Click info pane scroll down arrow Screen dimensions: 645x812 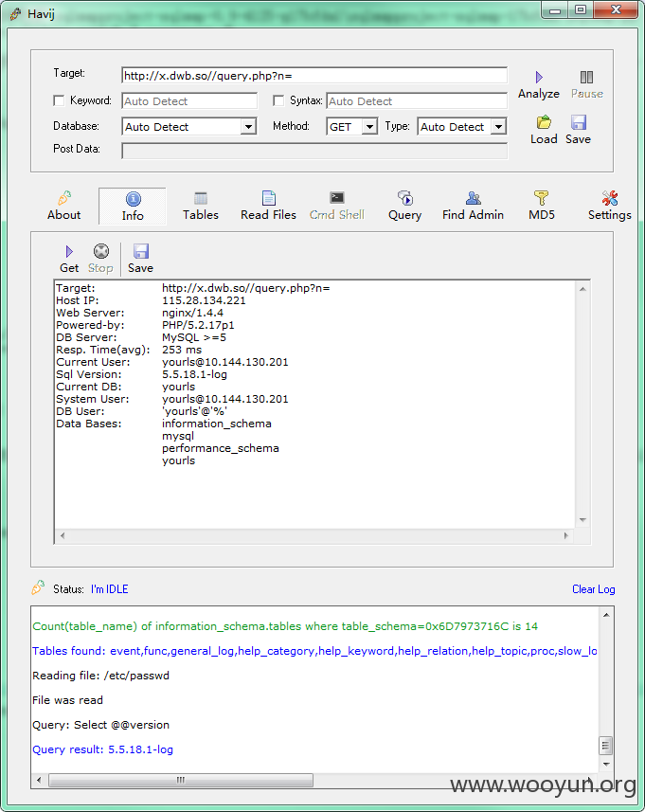[x=582, y=520]
